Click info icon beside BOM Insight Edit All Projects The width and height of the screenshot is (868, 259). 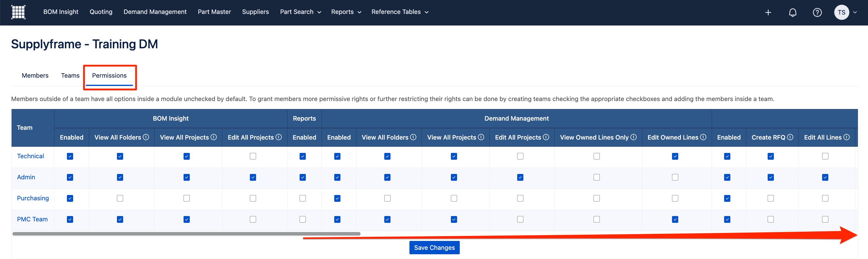(x=279, y=137)
